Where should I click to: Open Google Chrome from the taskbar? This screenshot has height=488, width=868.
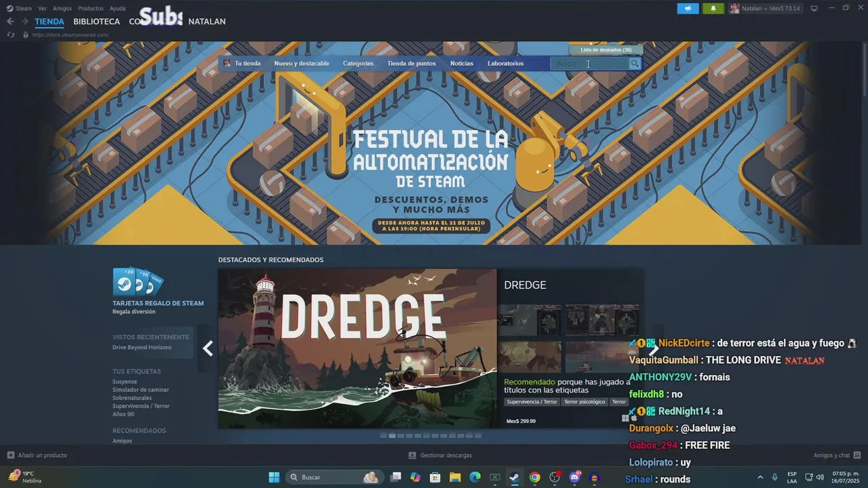[x=534, y=477]
